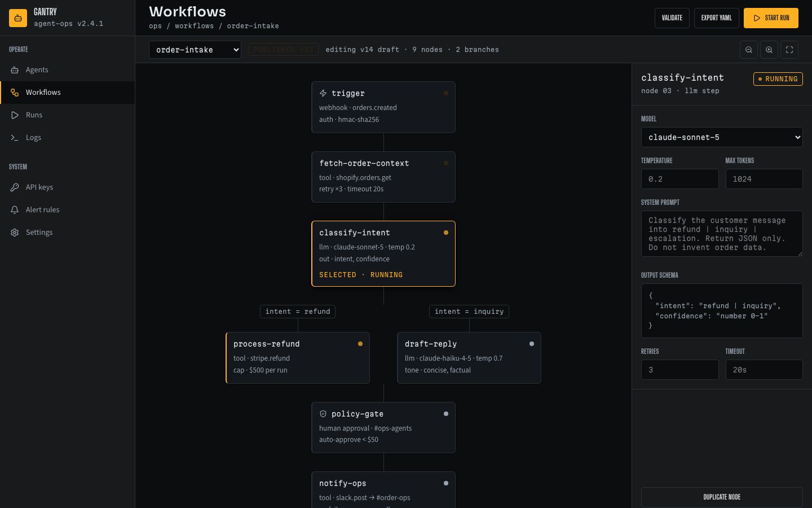Viewport: 812px width, 508px height.
Task: Click 'SELECTED · RUNNING' label on classify-intent
Action: pos(361,275)
